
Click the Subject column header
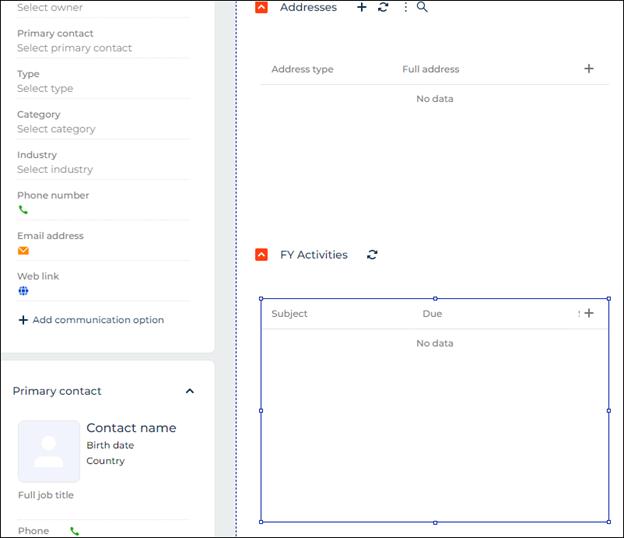coord(290,314)
